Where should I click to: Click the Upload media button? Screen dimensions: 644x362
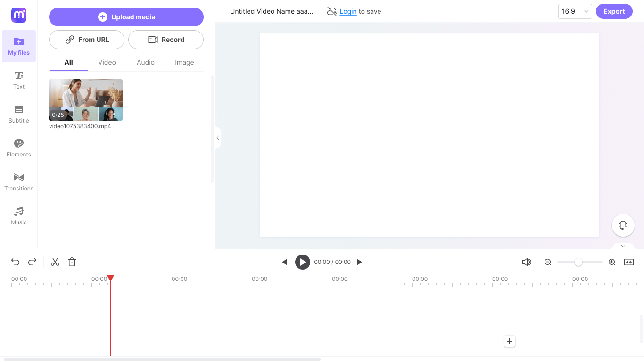126,17
